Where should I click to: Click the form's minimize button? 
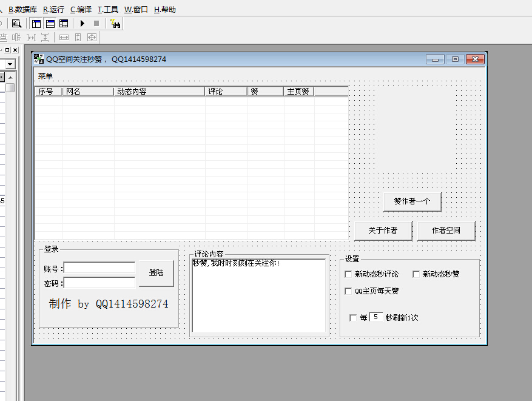click(x=436, y=59)
